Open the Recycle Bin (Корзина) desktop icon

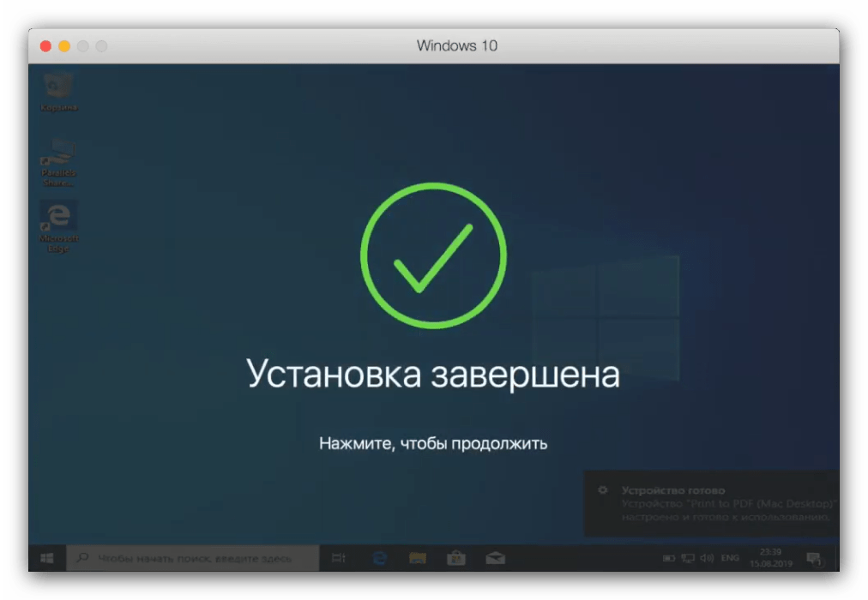[x=58, y=89]
